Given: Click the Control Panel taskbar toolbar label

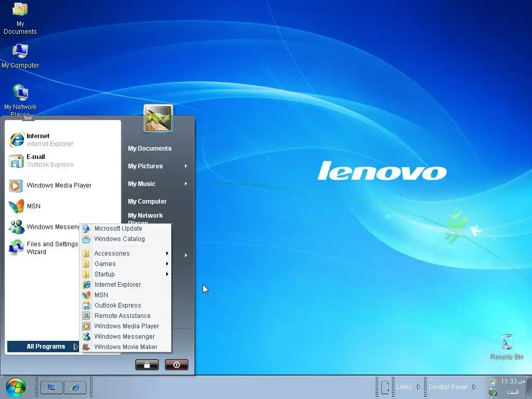Looking at the screenshot, I should coord(448,387).
